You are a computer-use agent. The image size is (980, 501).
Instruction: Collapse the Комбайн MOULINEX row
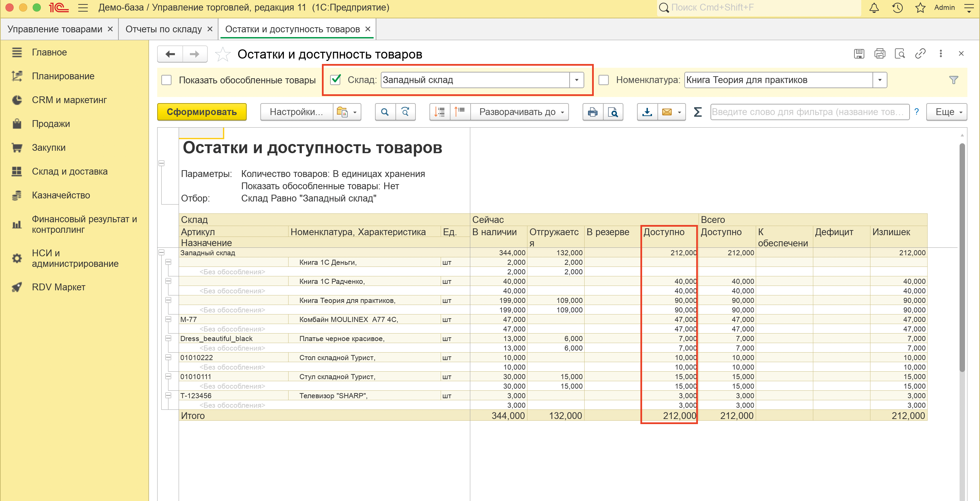click(x=168, y=319)
